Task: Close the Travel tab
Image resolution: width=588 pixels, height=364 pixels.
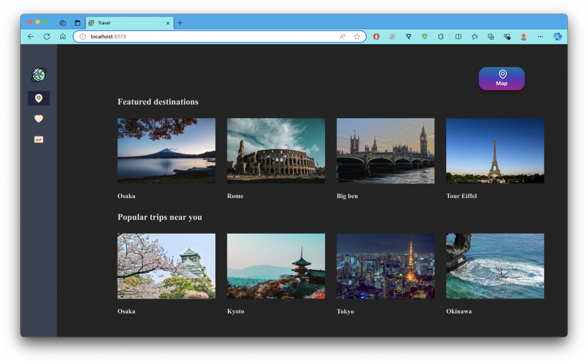Action: (168, 23)
